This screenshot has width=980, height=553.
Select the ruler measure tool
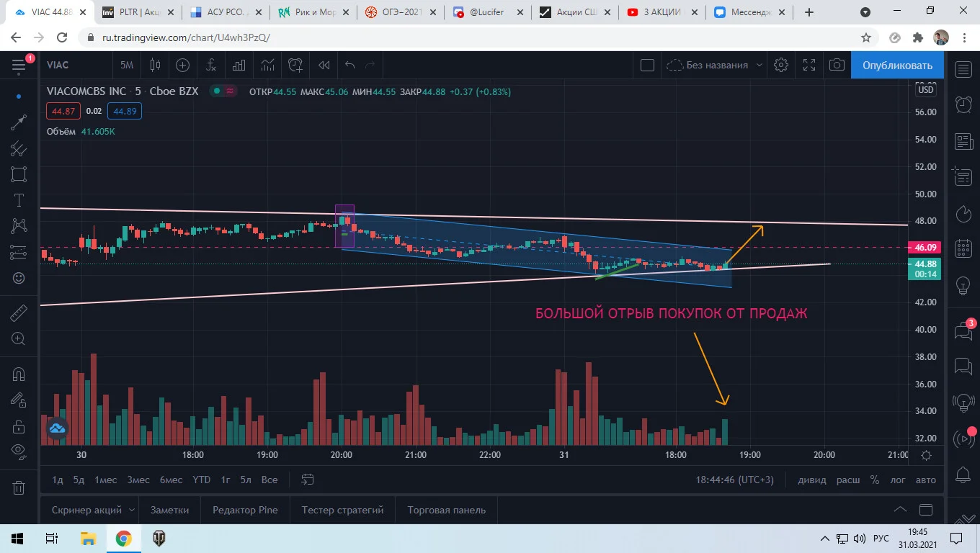click(x=19, y=313)
